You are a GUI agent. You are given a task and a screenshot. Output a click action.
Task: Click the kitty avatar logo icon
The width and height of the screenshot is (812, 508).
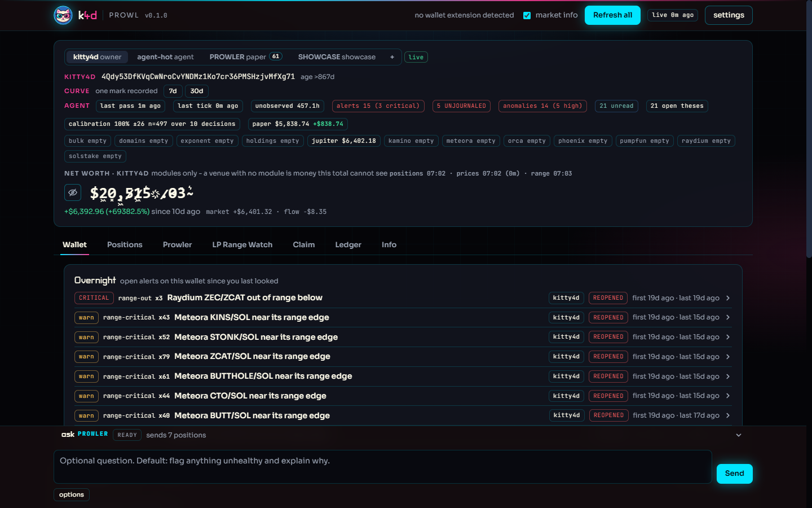pos(63,15)
